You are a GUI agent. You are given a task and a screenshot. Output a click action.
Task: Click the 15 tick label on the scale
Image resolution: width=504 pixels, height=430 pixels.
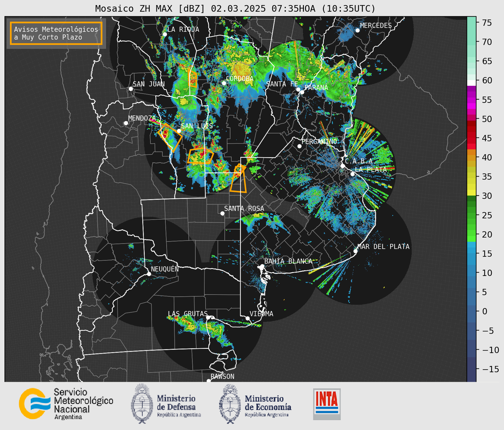pyautogui.click(x=487, y=254)
